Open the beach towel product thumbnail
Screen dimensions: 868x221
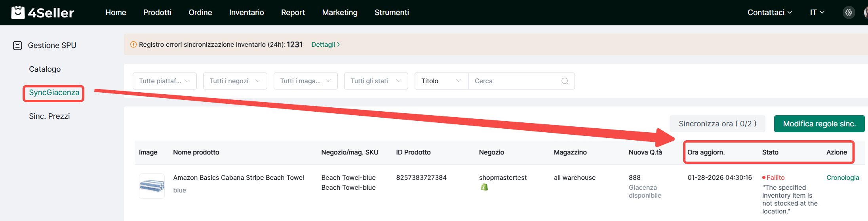pyautogui.click(x=152, y=186)
